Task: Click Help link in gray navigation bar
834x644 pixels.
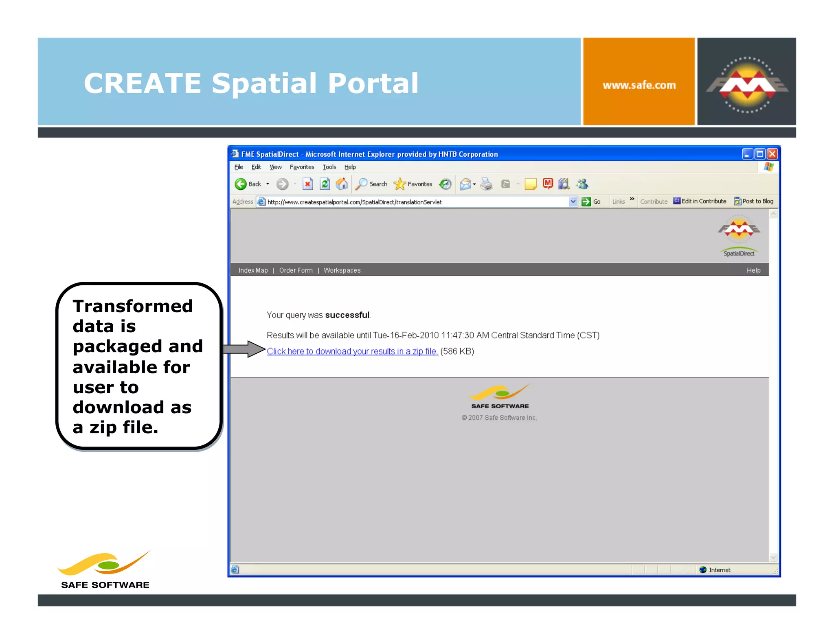Action: tap(753, 270)
